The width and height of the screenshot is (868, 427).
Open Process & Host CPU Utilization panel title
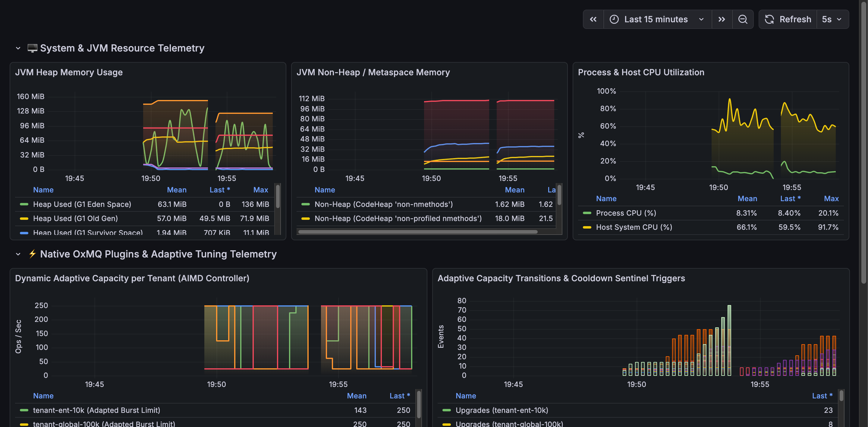point(641,72)
